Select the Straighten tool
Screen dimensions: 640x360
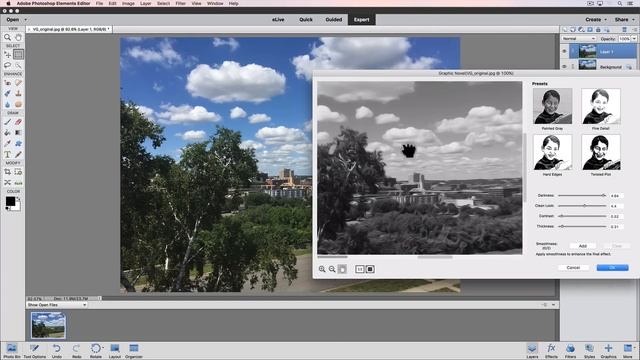coord(18,183)
